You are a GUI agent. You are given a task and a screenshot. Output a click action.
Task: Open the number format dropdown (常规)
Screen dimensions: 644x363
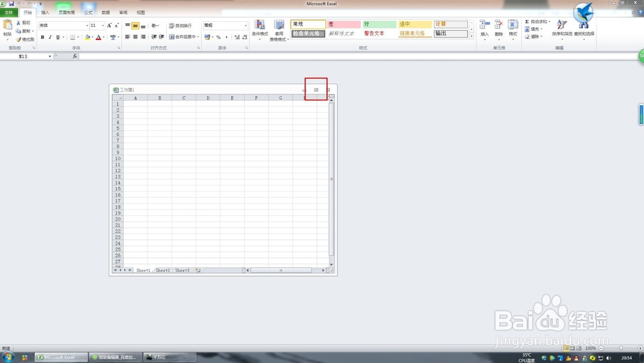pos(245,26)
